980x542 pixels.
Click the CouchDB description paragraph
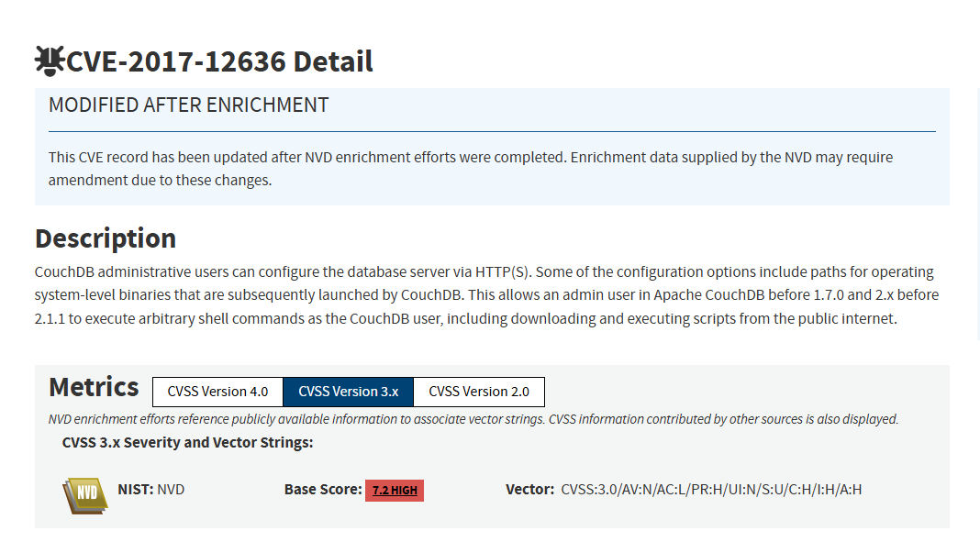(x=486, y=295)
